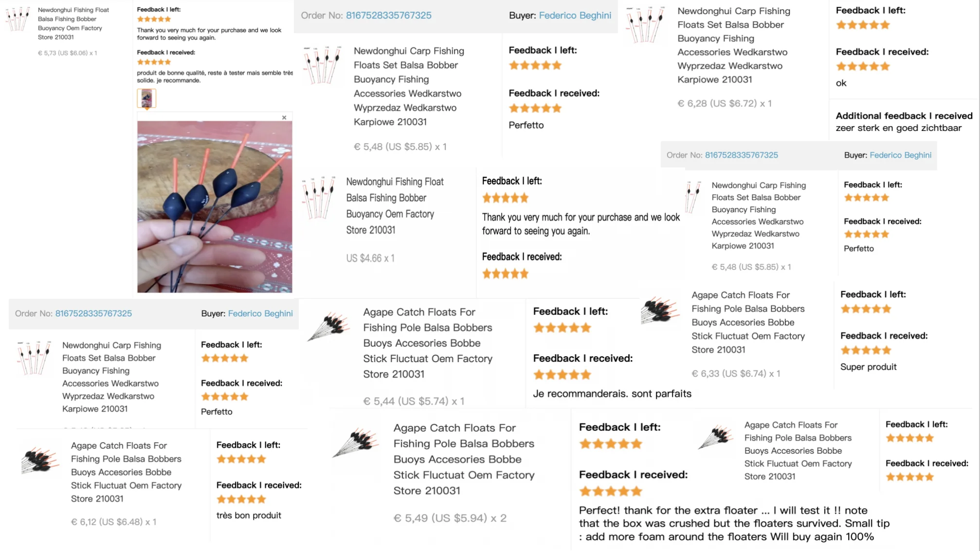Image resolution: width=980 pixels, height=551 pixels.
Task: Open order number link in bottom-left header
Action: tap(93, 313)
